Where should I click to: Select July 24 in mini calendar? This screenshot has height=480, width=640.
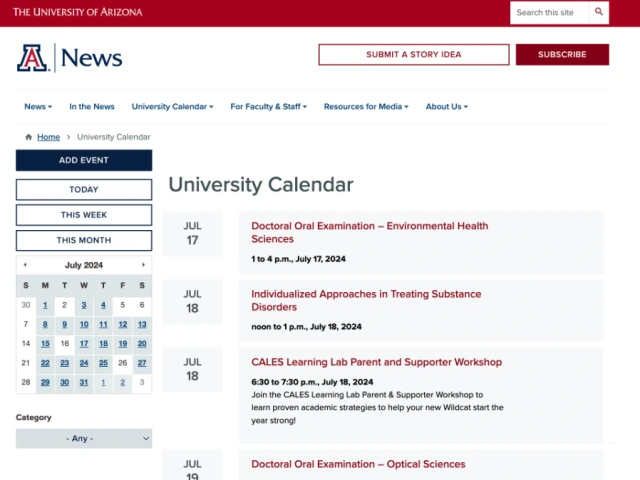84,363
